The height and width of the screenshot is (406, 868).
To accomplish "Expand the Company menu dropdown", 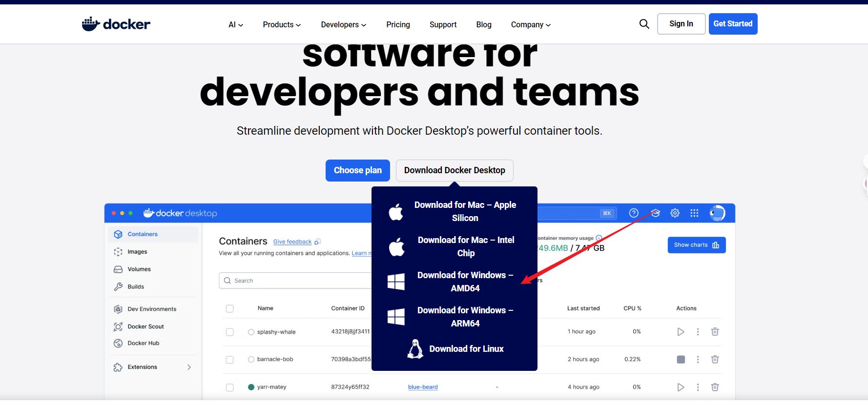I will [x=531, y=25].
